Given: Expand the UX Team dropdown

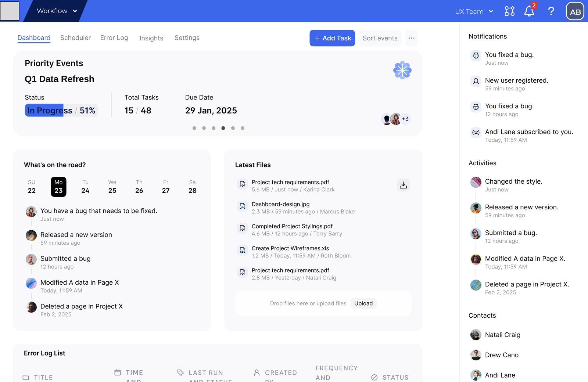Looking at the screenshot, I should (x=474, y=11).
